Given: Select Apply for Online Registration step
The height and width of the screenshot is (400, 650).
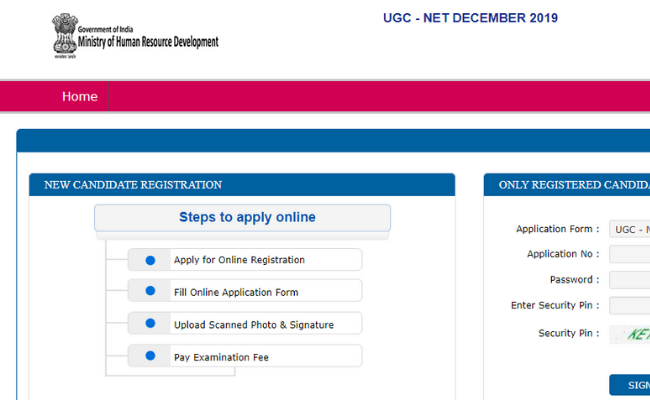Looking at the screenshot, I should (239, 260).
